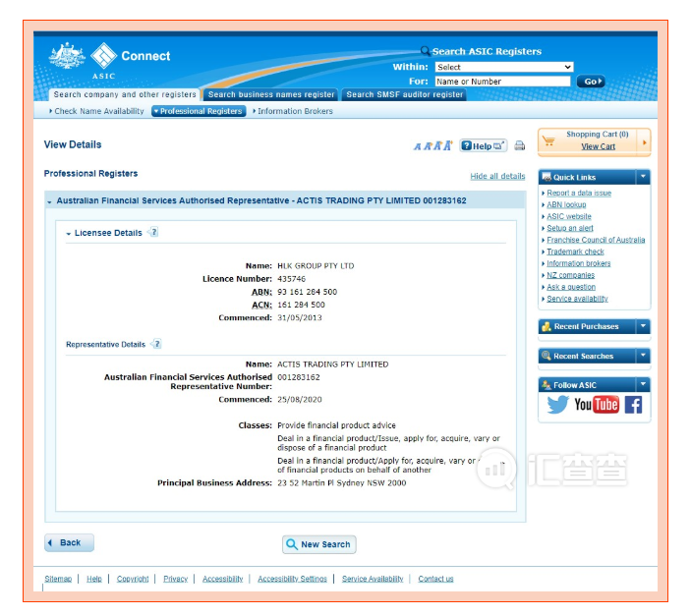The width and height of the screenshot is (691, 616).
Task: Click the printer icon
Action: [x=520, y=145]
